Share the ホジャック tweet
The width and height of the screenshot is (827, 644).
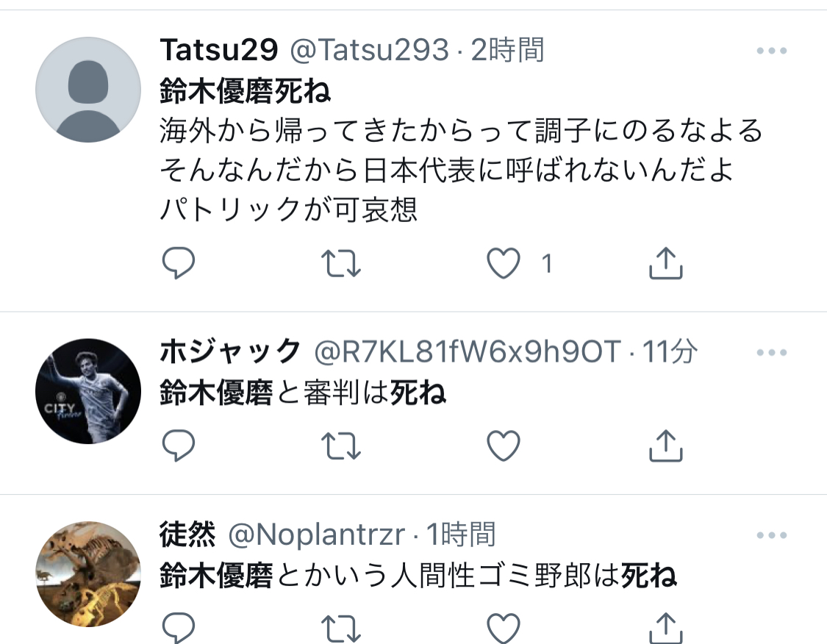665,446
